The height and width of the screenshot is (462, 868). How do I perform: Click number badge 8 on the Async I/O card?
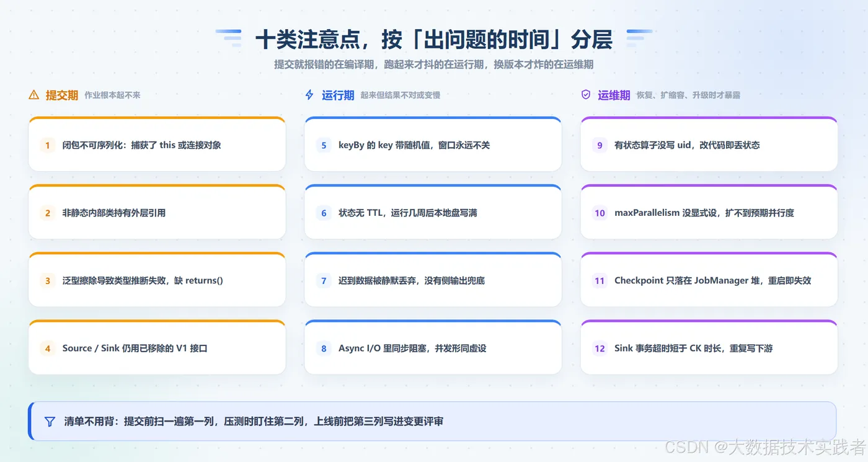coord(324,349)
